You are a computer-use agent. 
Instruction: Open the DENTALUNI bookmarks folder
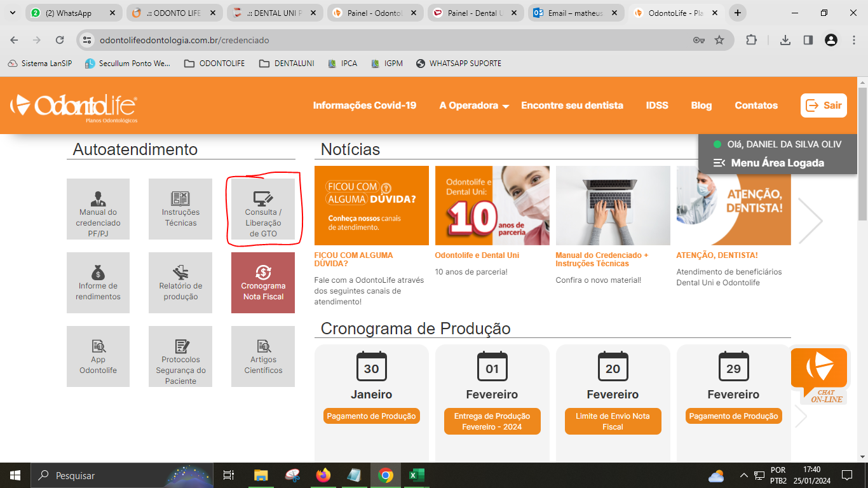[287, 64]
